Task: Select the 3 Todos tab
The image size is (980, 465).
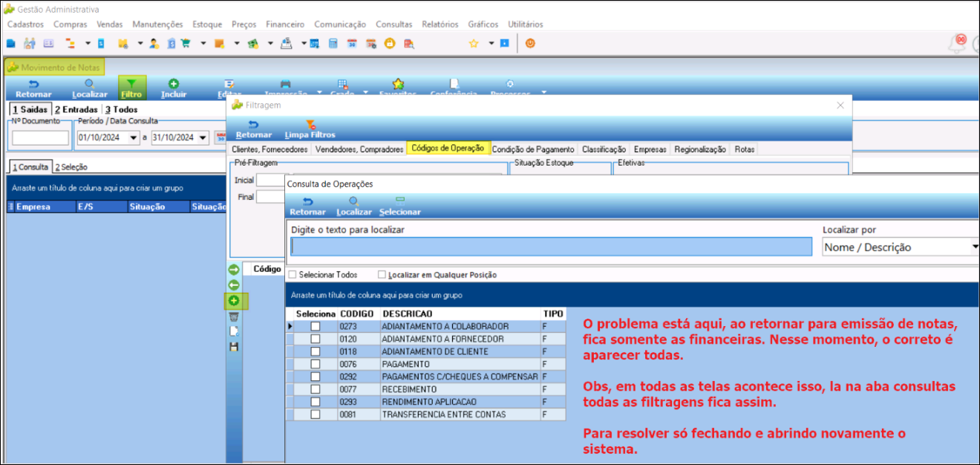Action: coord(121,110)
